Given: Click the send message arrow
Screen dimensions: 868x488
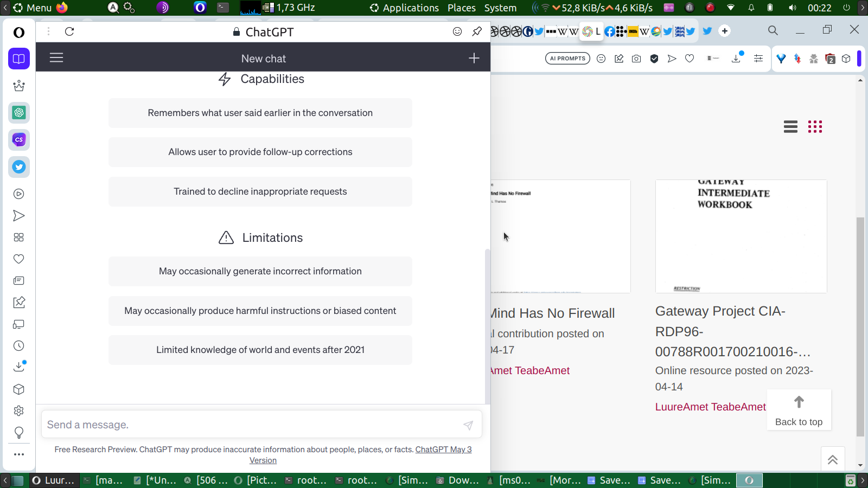Looking at the screenshot, I should click(468, 425).
